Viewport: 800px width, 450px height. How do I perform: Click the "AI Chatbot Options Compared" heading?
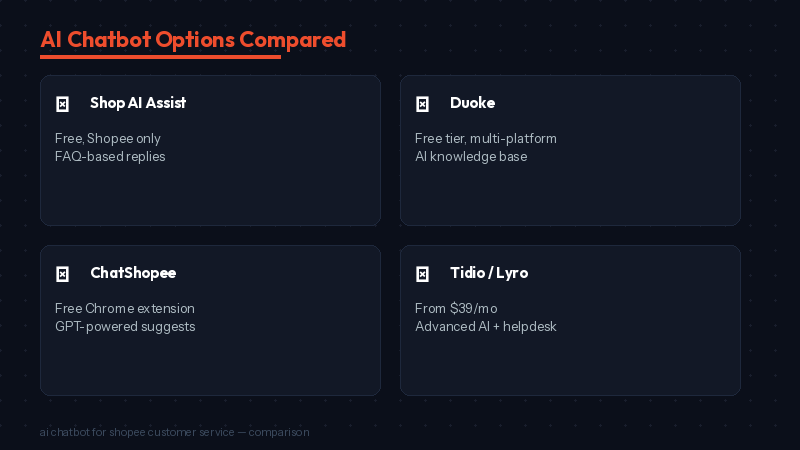193,40
